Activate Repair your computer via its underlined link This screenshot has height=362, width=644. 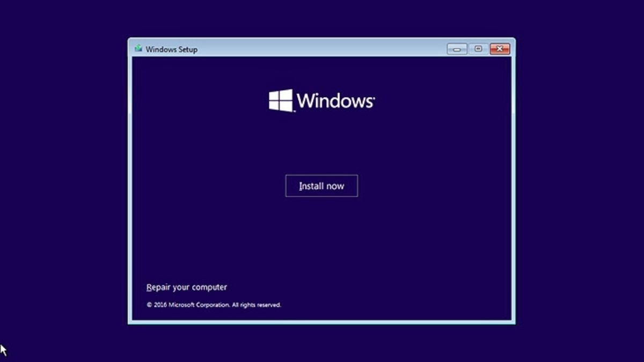186,287
